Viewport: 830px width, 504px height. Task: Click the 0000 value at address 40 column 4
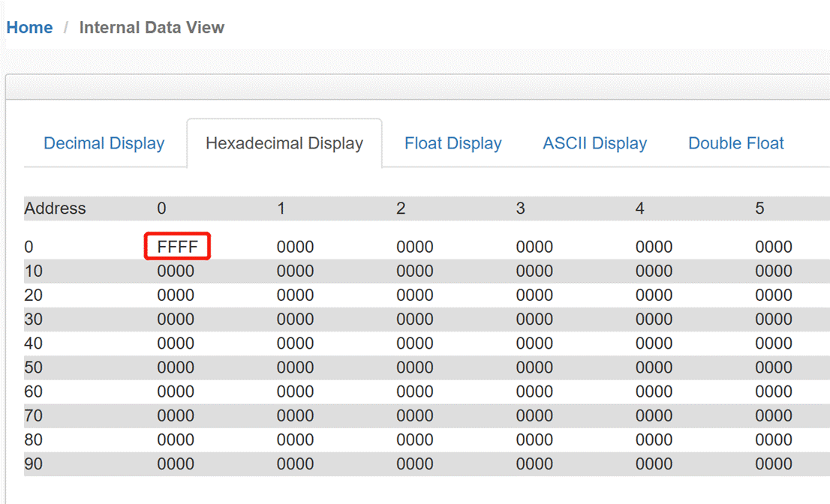coord(654,343)
